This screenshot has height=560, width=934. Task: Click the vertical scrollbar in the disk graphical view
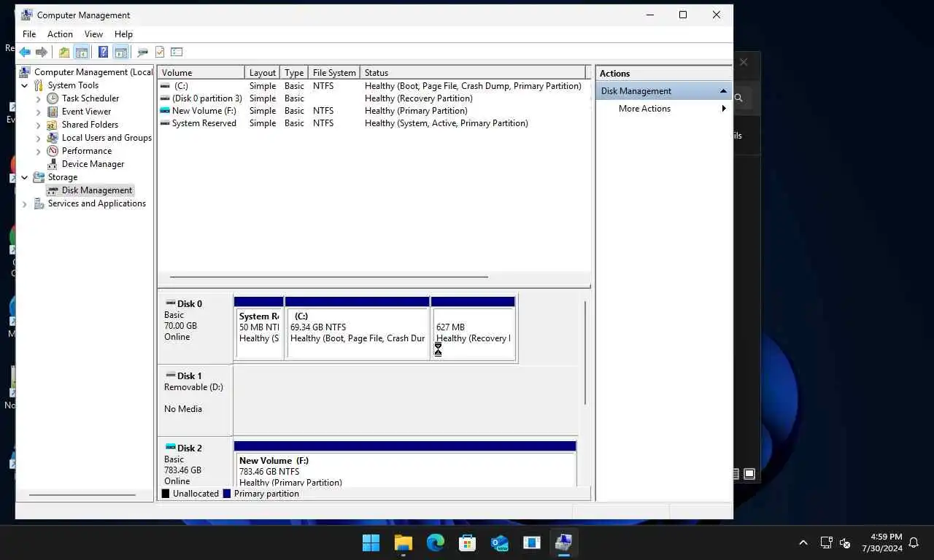[584, 353]
